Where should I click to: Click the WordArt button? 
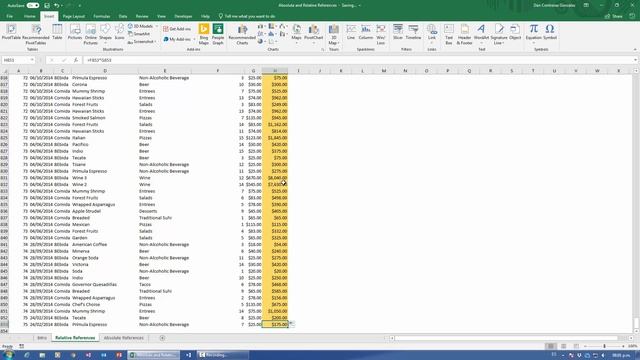pyautogui.click(x=481, y=34)
